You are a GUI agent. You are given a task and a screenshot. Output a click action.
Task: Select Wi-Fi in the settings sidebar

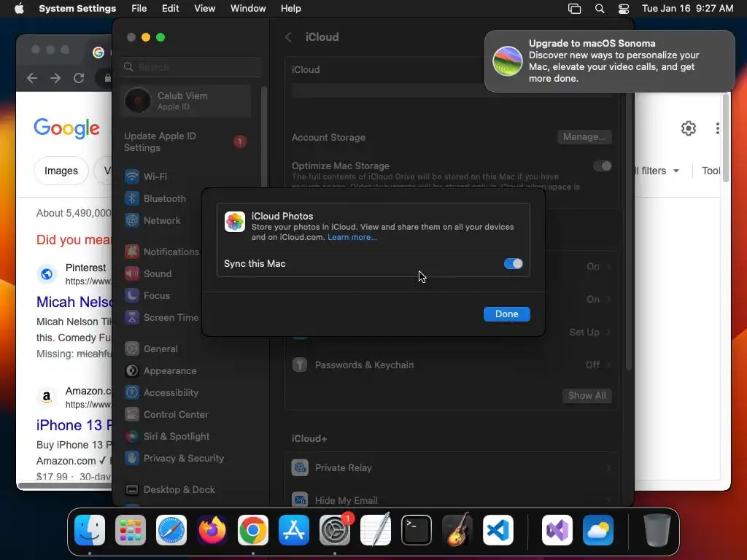point(187,176)
